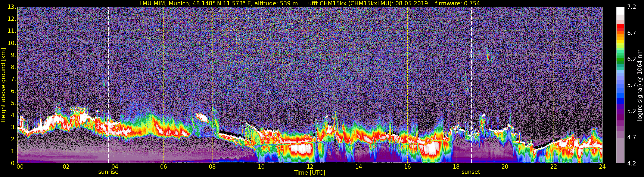The height and width of the screenshot is (177, 644).
Task: Click the 'firmware: 0.754' text
Action: pos(458,3)
